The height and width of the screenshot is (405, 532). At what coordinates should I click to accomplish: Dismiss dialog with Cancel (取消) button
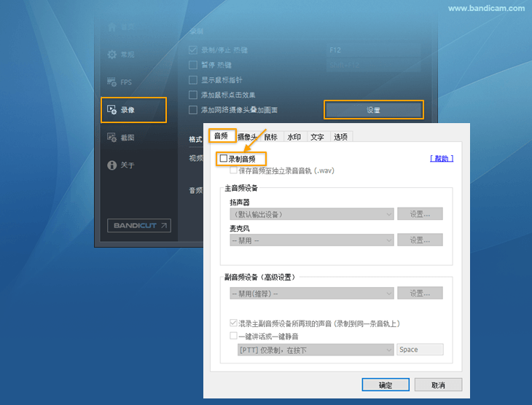pos(438,385)
